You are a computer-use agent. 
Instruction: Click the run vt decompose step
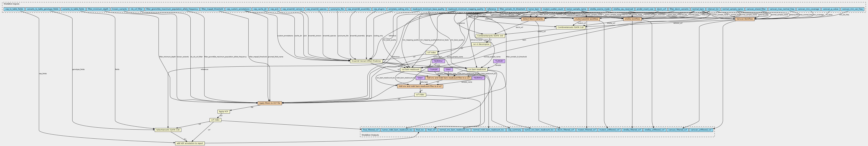(x=481, y=44)
